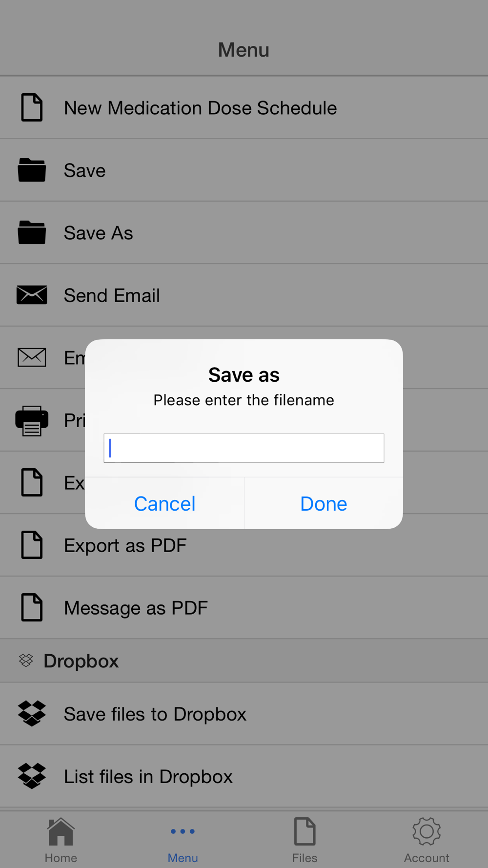The height and width of the screenshot is (868, 488).
Task: Tap the outlined envelope icon
Action: 32,357
